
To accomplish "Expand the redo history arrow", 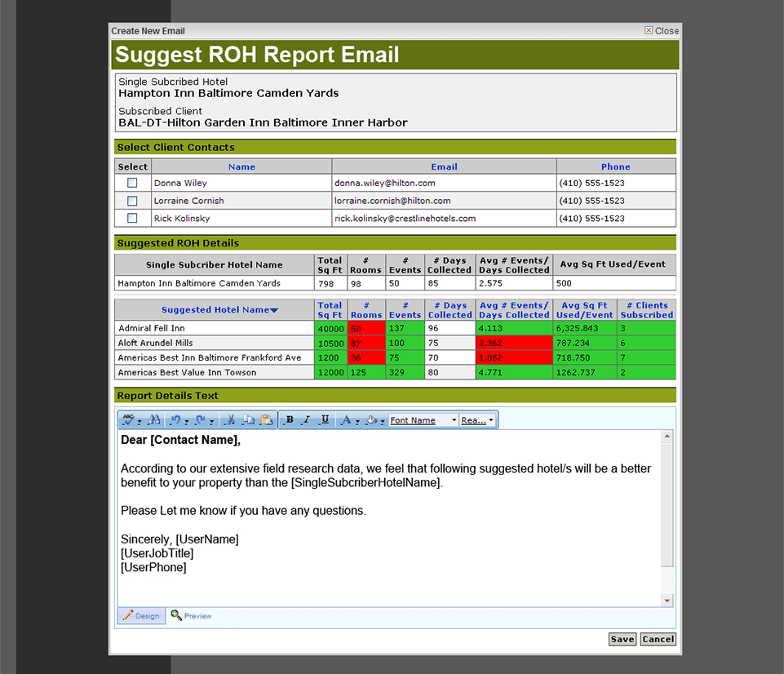I will (x=211, y=422).
